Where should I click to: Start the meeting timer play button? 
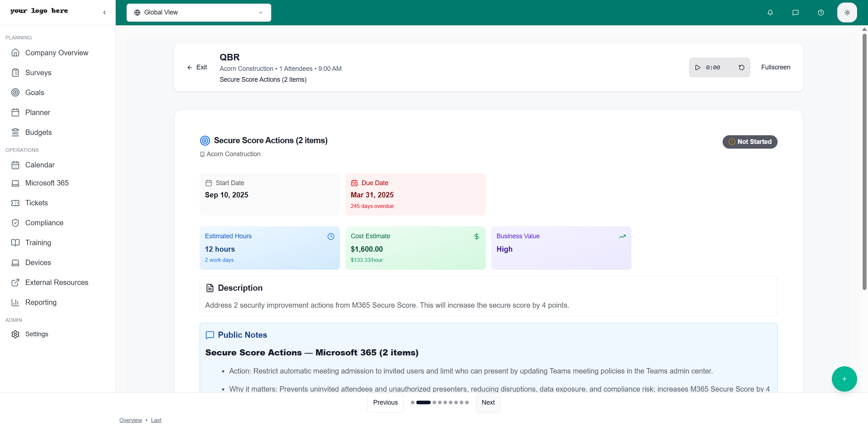tap(698, 68)
